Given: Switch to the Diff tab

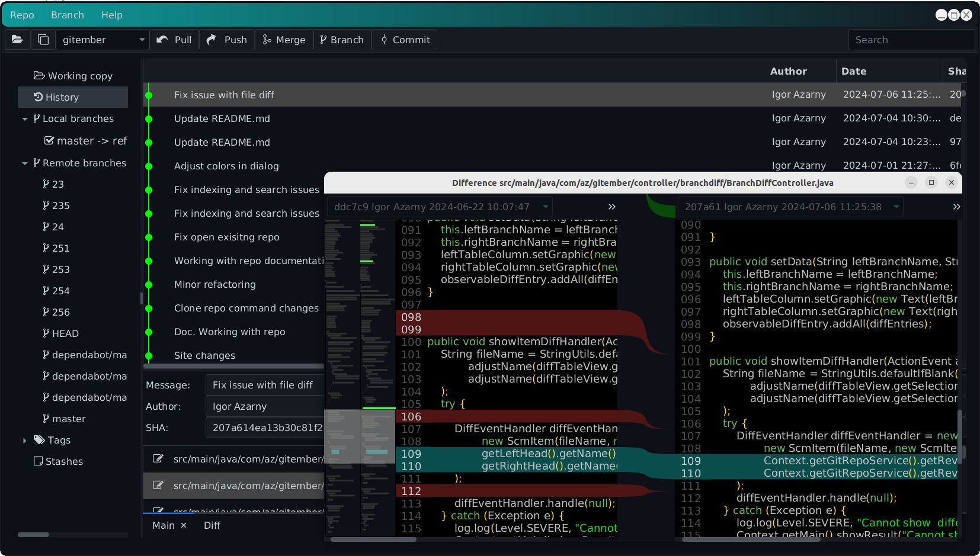Looking at the screenshot, I should pos(212,525).
